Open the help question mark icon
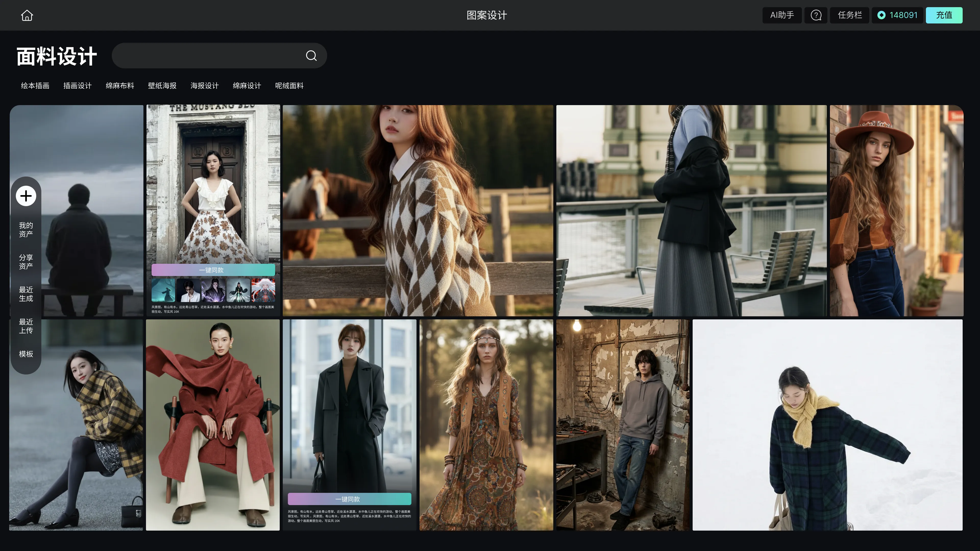The image size is (980, 551). tap(816, 15)
